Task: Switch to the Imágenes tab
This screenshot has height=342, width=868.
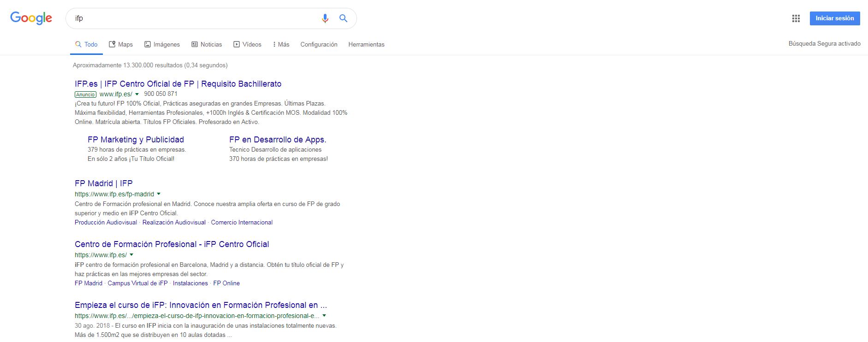Action: click(162, 44)
